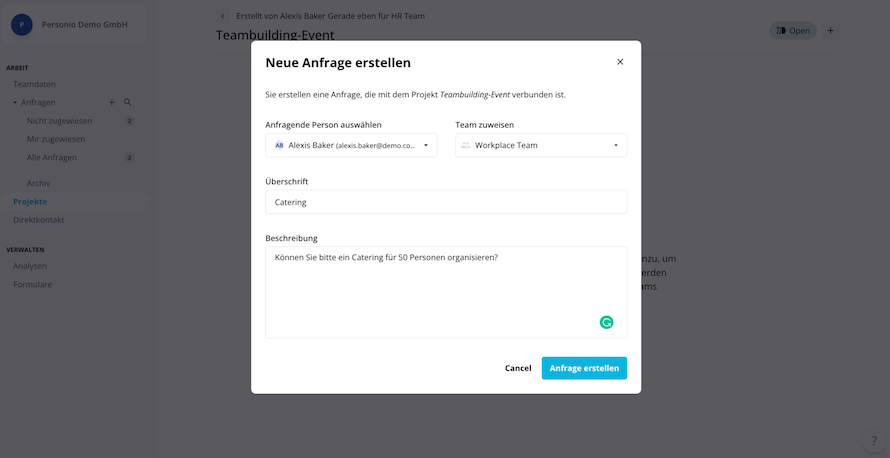Image resolution: width=890 pixels, height=458 pixels.
Task: Select Nicht zugewiesen requests
Action: pos(60,121)
